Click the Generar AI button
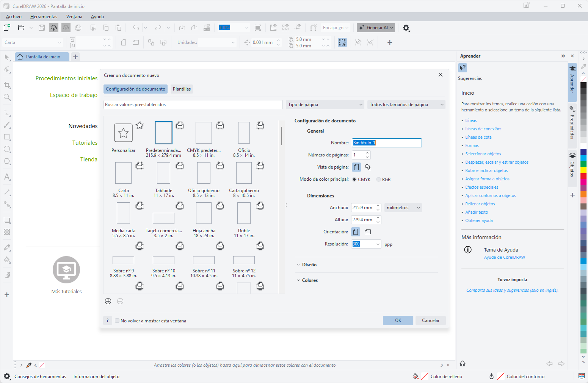 click(x=376, y=28)
